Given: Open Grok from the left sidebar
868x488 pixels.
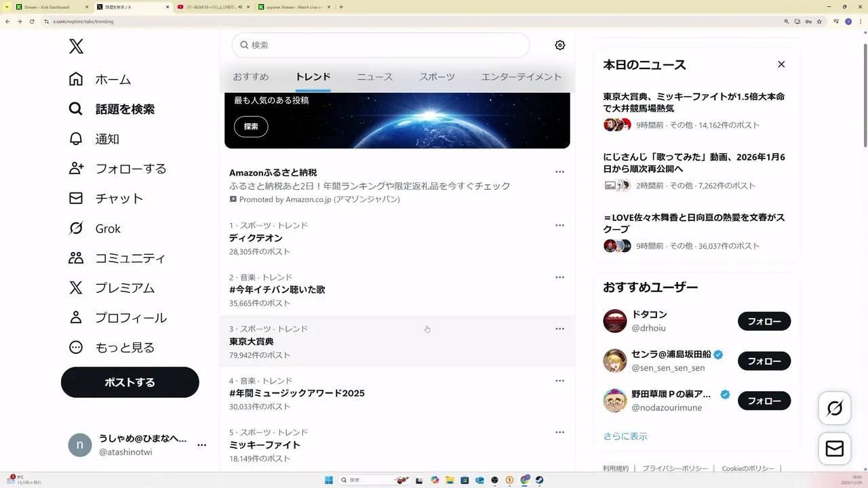Looking at the screenshot, I should pos(94,228).
